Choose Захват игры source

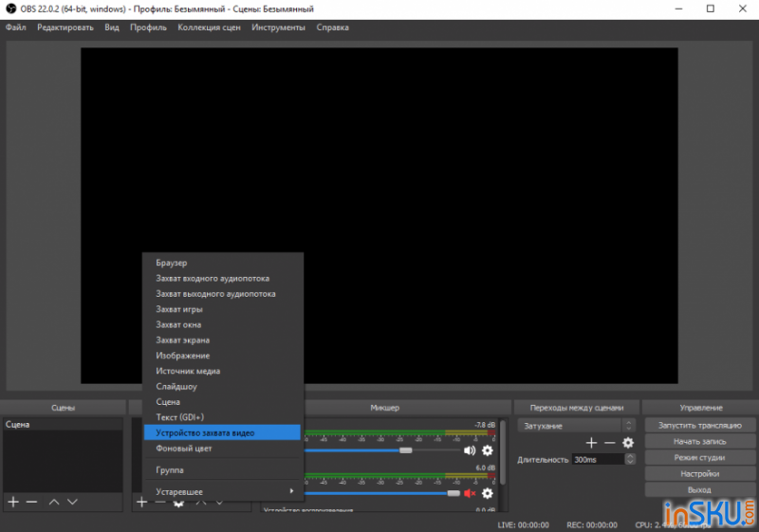tap(222, 309)
